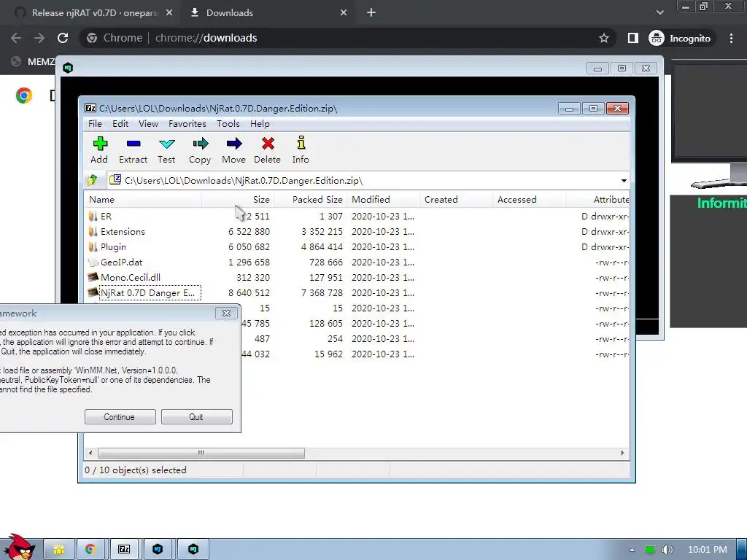The height and width of the screenshot is (560, 747).
Task: Show hidden system tray icons
Action: click(632, 550)
